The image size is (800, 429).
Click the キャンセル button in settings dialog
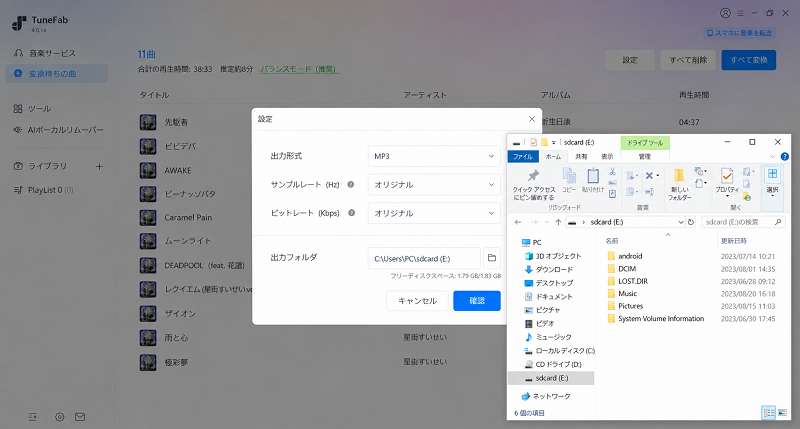(417, 301)
